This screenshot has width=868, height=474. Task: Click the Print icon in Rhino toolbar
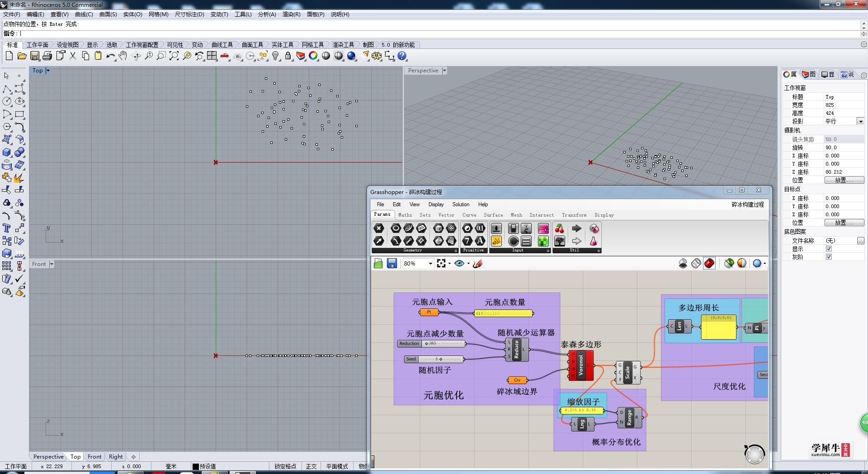(47, 56)
